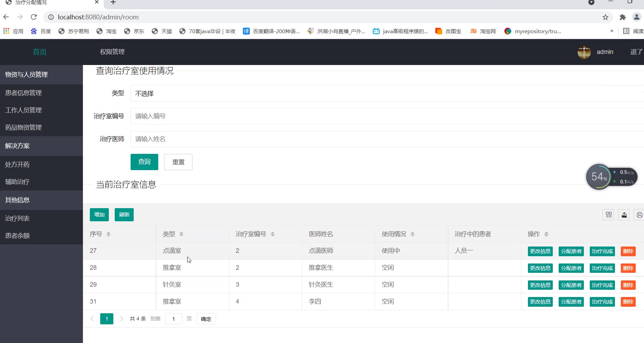
Task: Click 治疗完成 for row 29
Action: (x=602, y=285)
